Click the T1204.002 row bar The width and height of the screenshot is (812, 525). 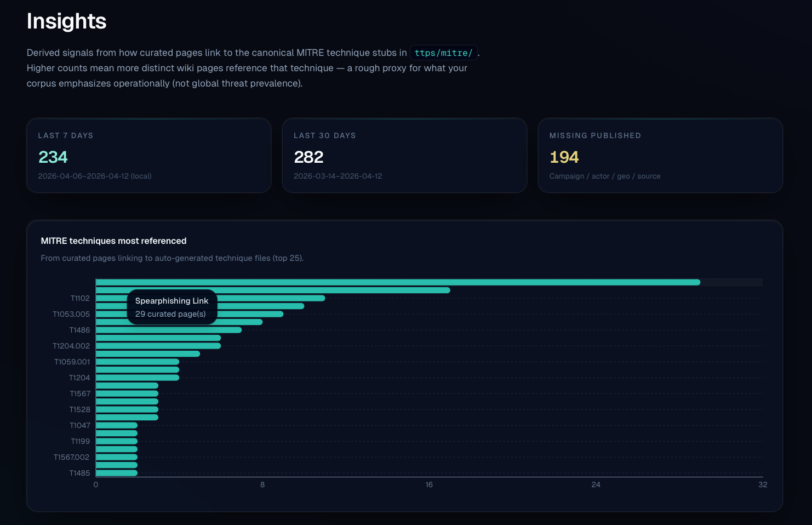159,346
